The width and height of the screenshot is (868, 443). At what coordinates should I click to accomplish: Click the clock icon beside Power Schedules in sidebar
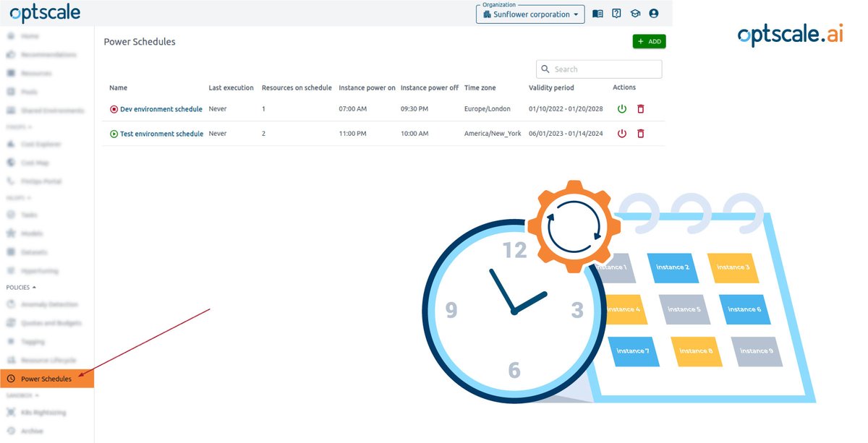tap(11, 379)
